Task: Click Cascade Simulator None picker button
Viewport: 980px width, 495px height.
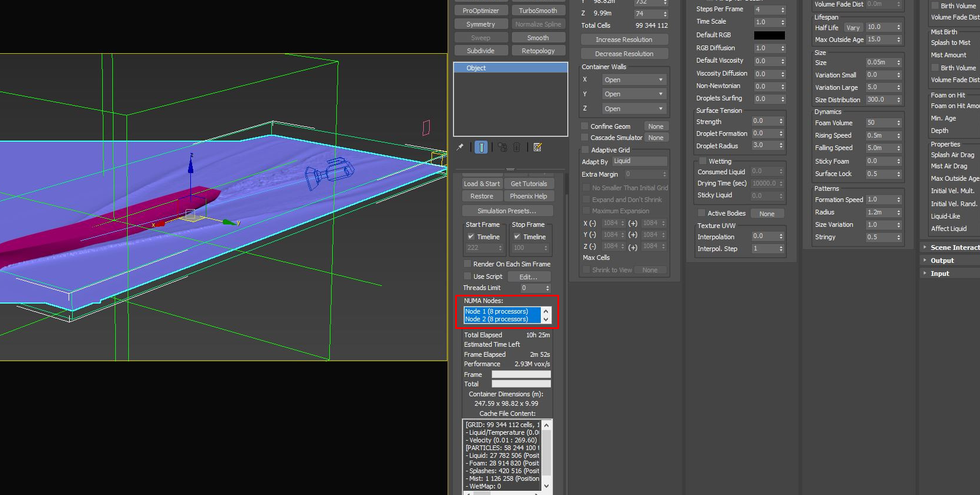Action: coord(656,138)
